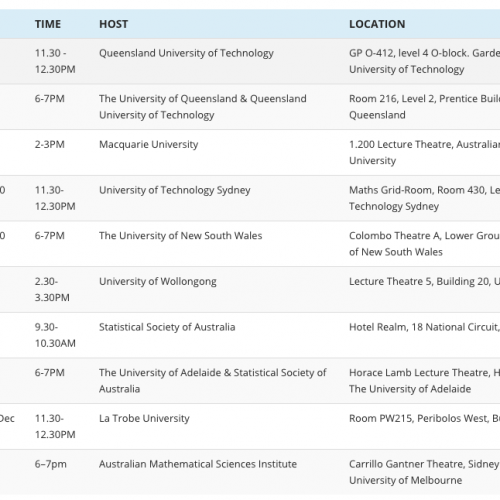Select the Queensland University of Technology host cell

[186, 53]
